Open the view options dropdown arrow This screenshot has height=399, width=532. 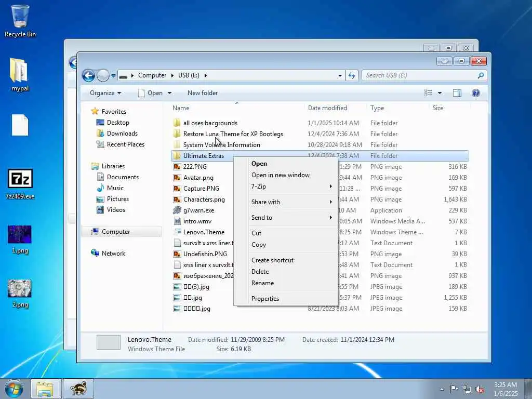coord(440,93)
